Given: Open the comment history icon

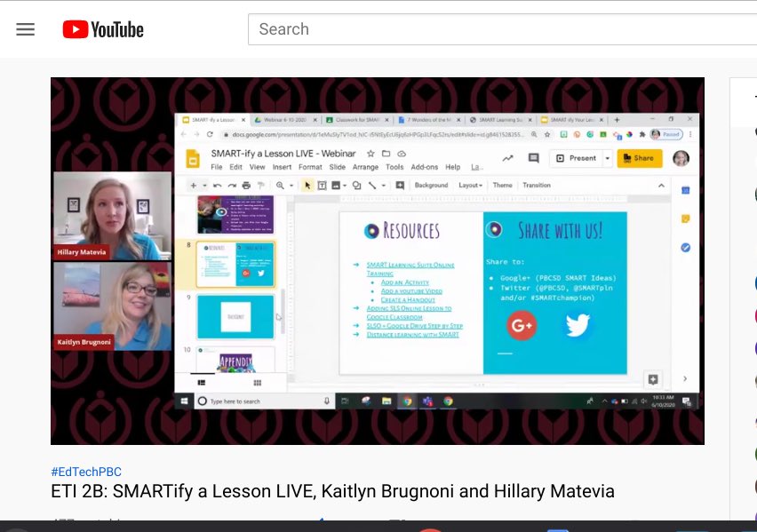Looking at the screenshot, I should coord(533,158).
